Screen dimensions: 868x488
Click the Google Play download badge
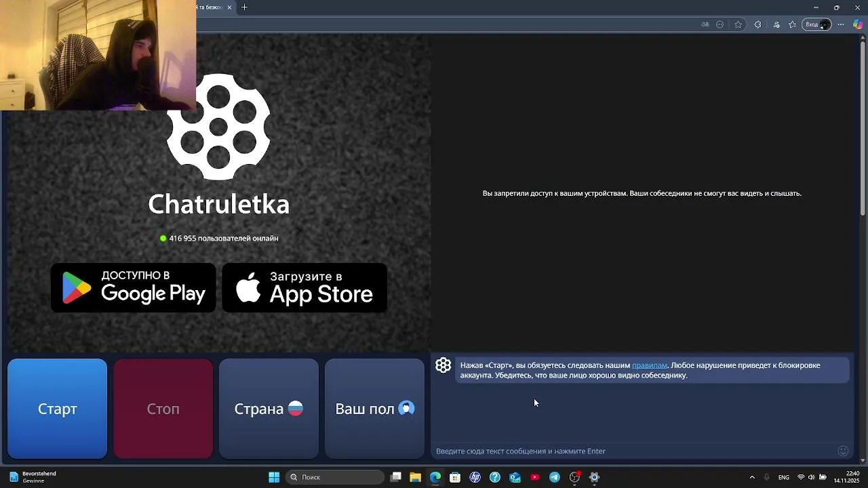tap(134, 288)
